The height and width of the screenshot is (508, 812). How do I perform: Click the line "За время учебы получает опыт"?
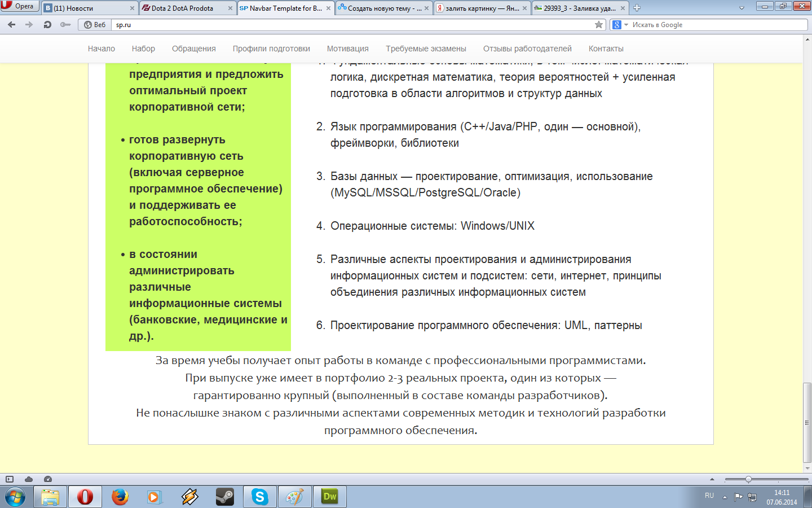[x=401, y=360]
